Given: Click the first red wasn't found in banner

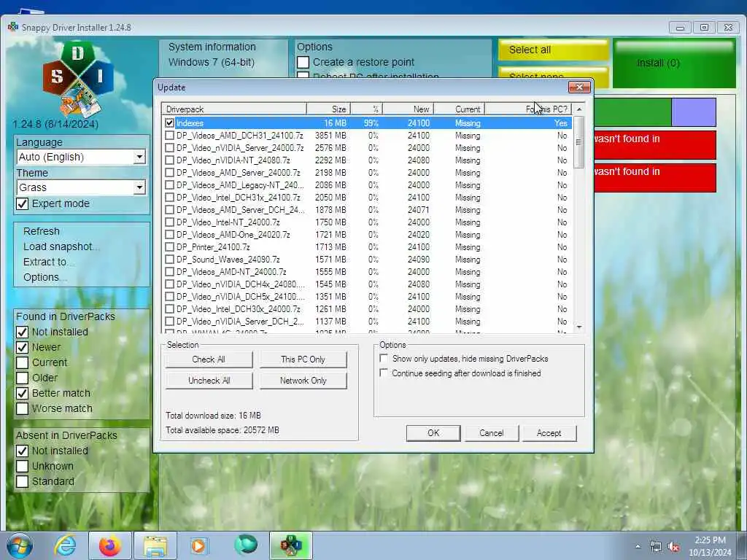Looking at the screenshot, I should coord(655,145).
